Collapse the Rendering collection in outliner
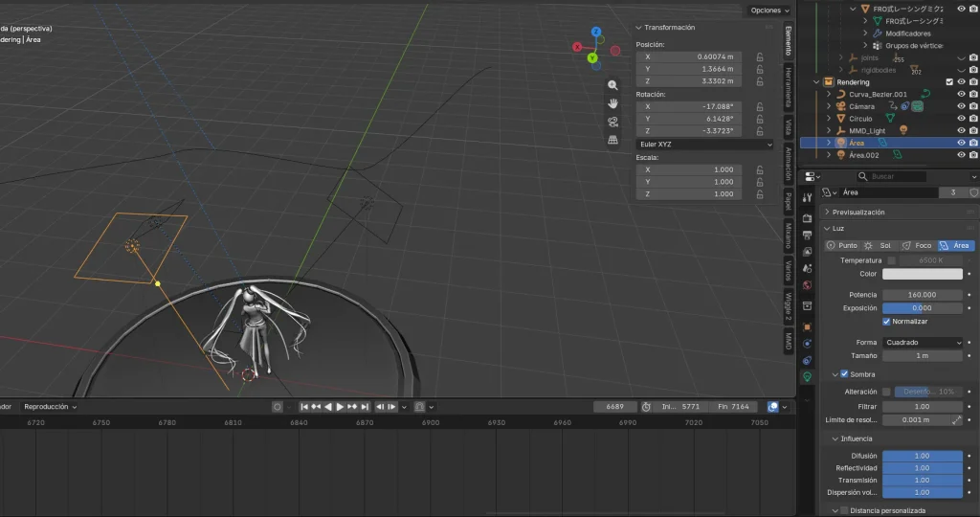980x517 pixels. (x=816, y=82)
